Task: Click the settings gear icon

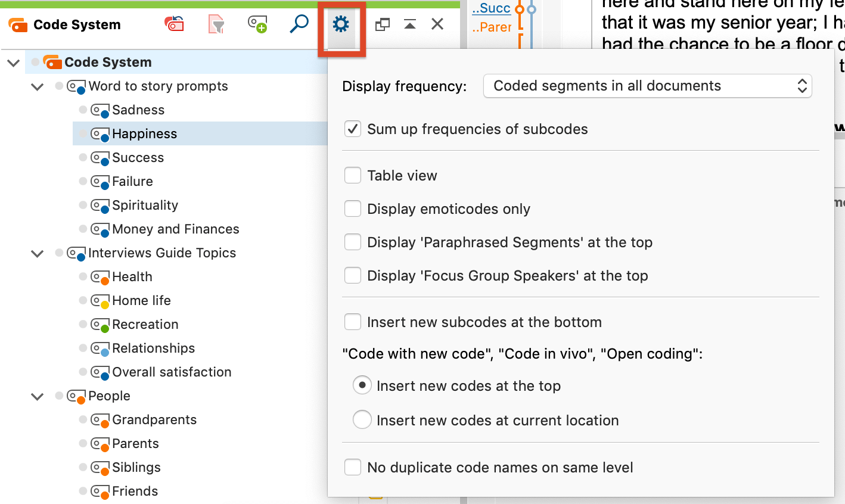Action: pos(341,24)
